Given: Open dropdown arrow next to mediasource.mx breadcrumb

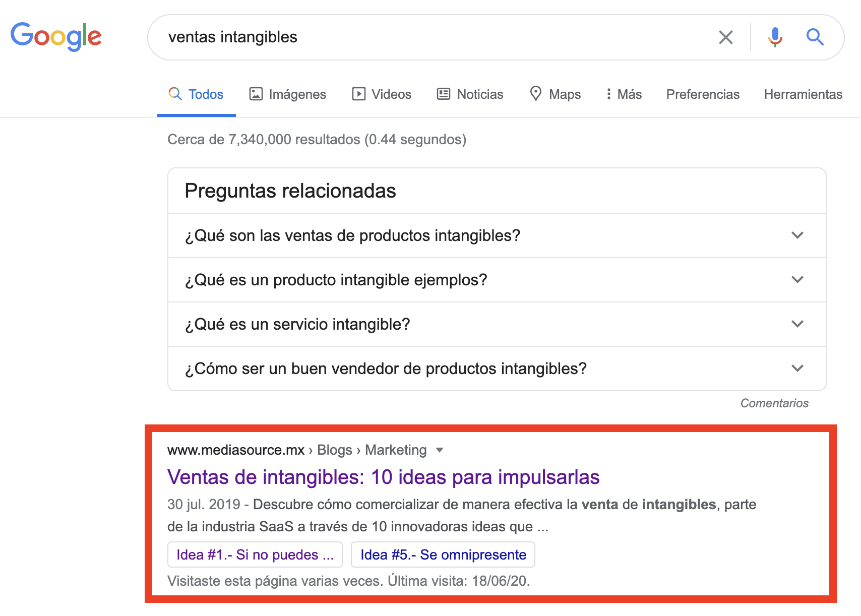Looking at the screenshot, I should [440, 450].
